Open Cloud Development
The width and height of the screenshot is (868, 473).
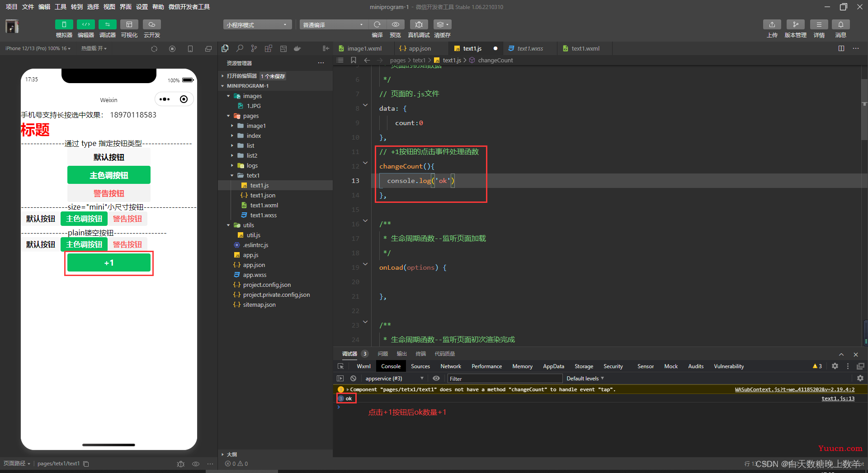pyautogui.click(x=152, y=24)
